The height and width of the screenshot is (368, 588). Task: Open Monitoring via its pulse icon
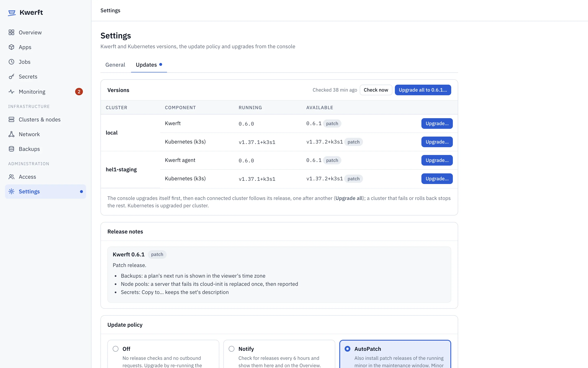(x=11, y=92)
